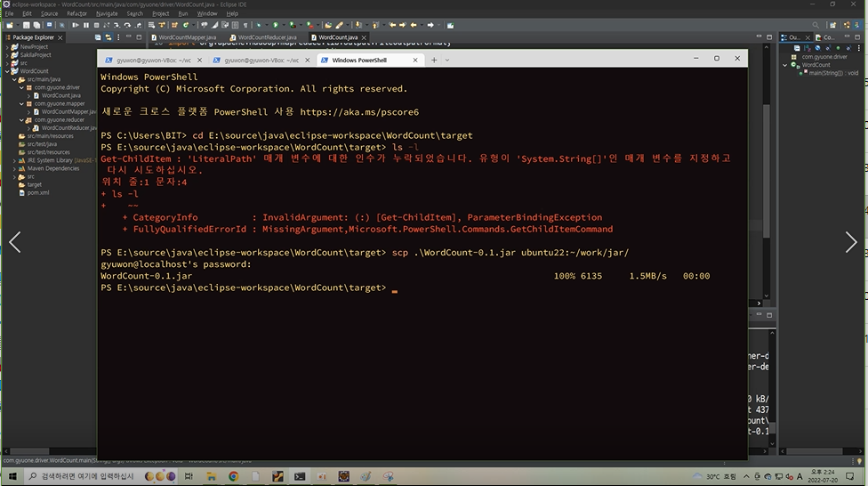Click the Debug bug icon in Eclipse toolbar
Viewport: 868px width, 486px height.
tap(259, 25)
